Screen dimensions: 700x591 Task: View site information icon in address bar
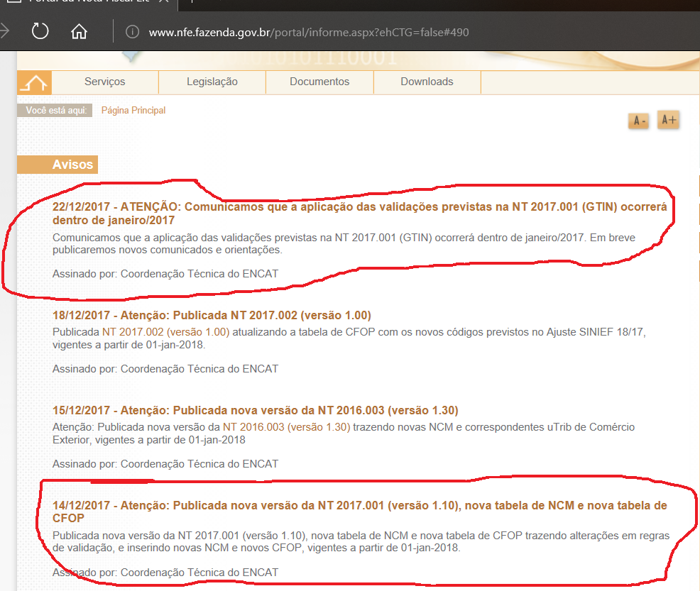tap(132, 32)
